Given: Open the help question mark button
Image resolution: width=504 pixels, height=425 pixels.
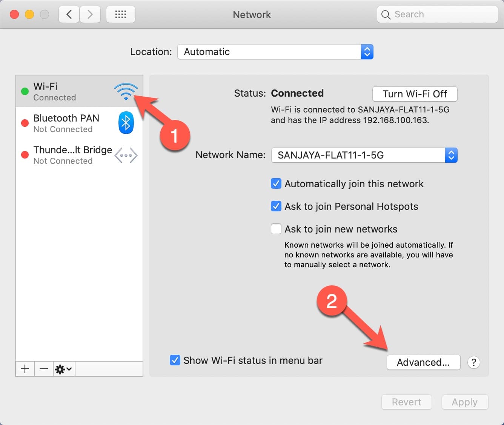Looking at the screenshot, I should [x=473, y=362].
